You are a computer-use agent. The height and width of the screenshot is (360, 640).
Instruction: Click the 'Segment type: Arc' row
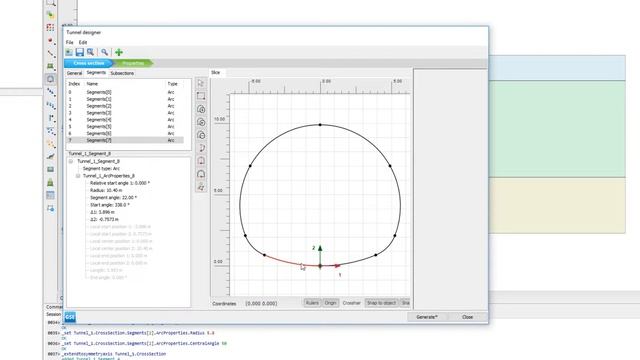tap(101, 169)
